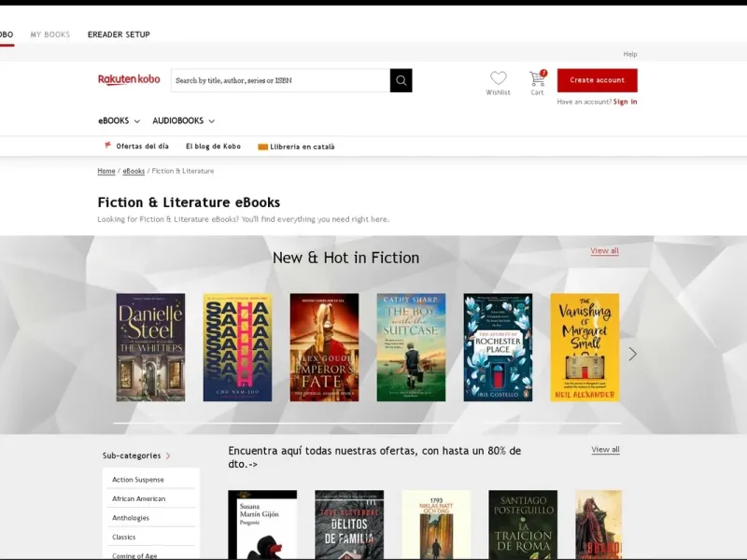Switch to the MY BOOKS tab

click(50, 35)
